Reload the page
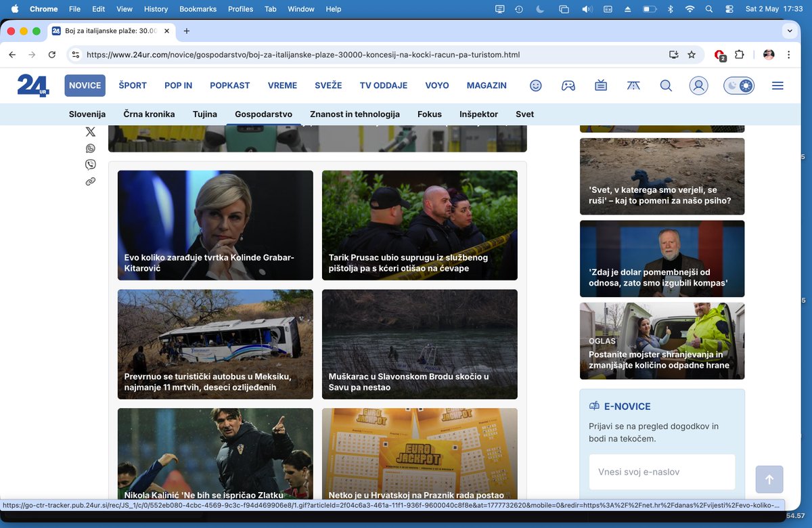The height and width of the screenshot is (528, 812). [51, 55]
